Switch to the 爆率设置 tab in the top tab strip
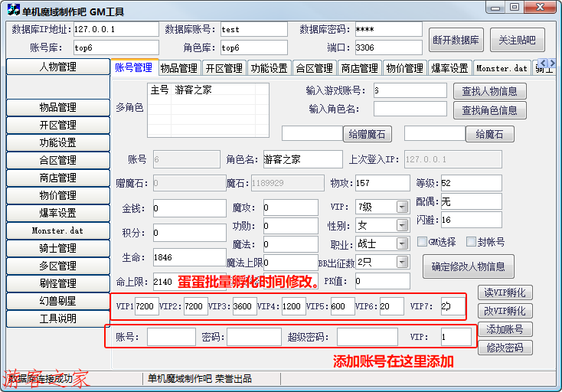Image resolution: width=562 pixels, height=392 pixels. pyautogui.click(x=449, y=68)
